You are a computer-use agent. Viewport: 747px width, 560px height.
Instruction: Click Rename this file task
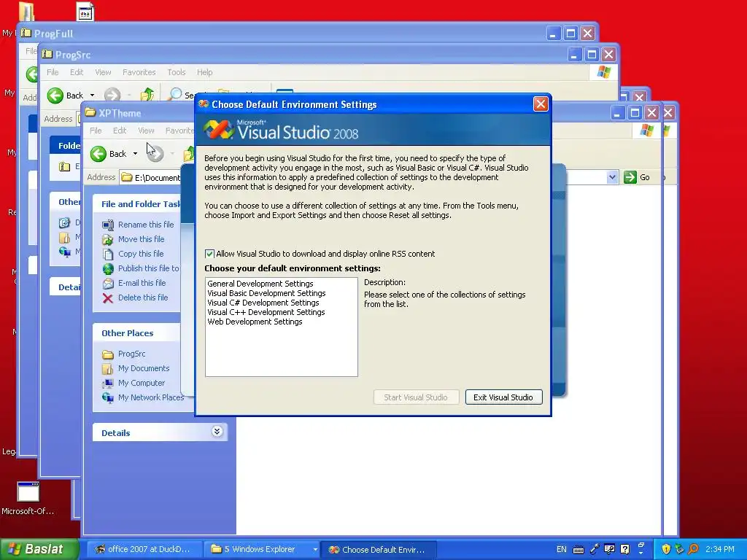pos(146,225)
